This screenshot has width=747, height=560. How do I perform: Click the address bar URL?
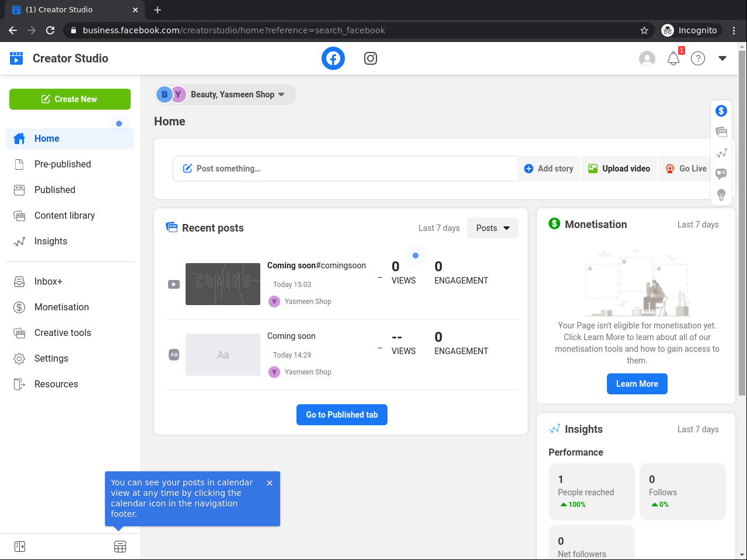click(x=234, y=30)
